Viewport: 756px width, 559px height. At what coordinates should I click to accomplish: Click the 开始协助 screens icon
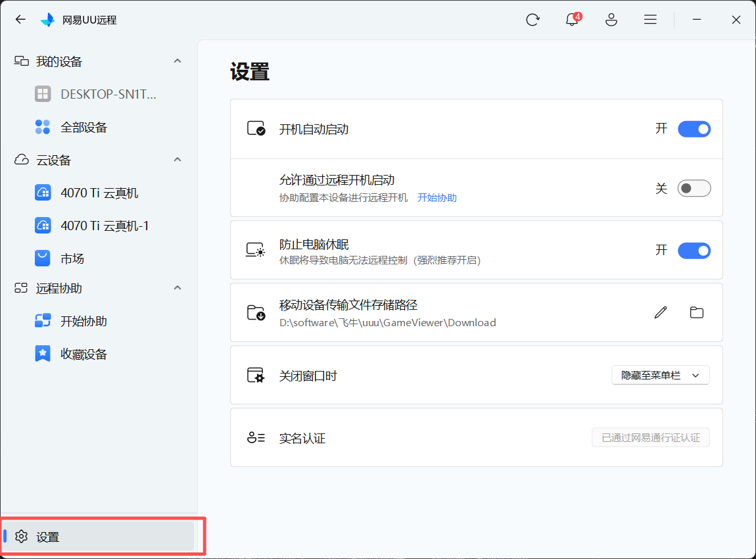[43, 321]
